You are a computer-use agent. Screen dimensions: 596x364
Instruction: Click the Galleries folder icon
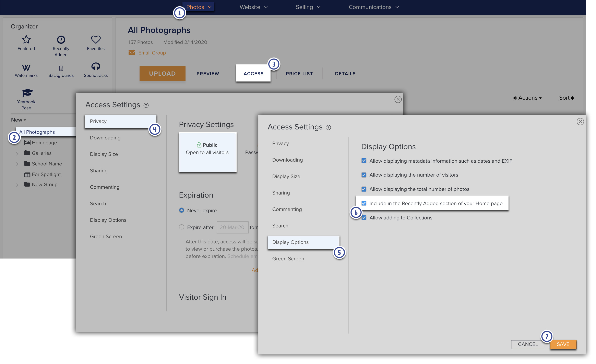tap(27, 153)
